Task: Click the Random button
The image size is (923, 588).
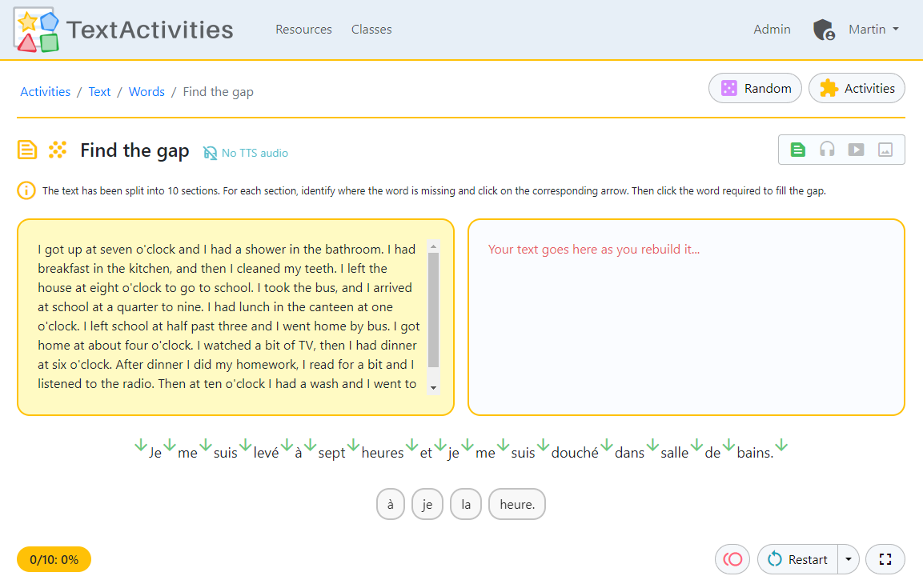Action: click(x=755, y=88)
